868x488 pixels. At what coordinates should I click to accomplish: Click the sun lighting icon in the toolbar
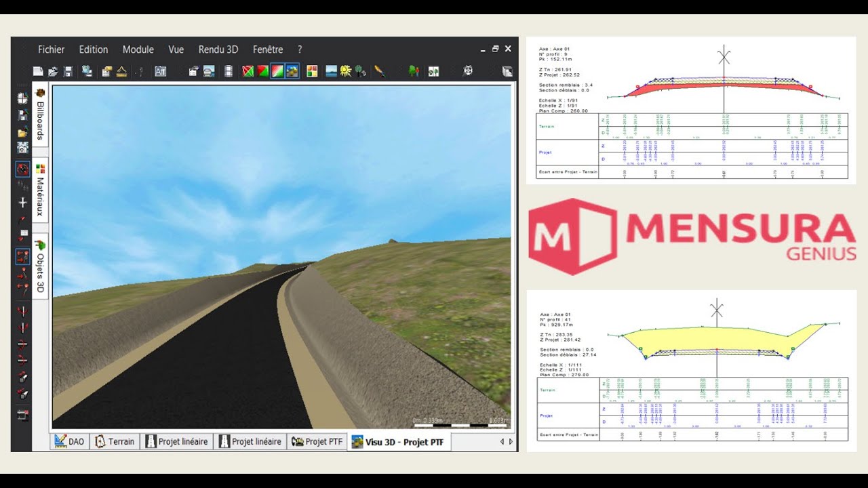pyautogui.click(x=346, y=71)
